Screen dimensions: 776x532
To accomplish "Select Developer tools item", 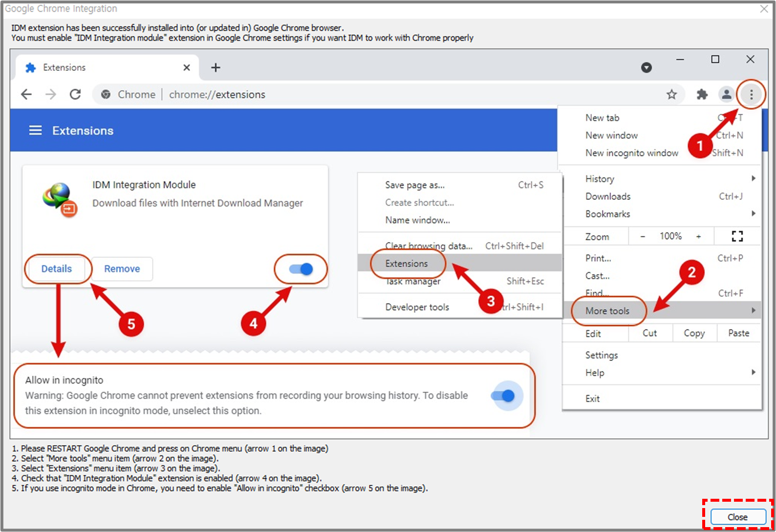I will pos(460,307).
